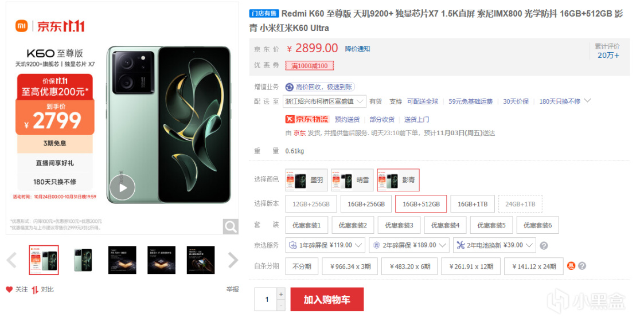Play the product video on main image
The image size is (644, 322).
pyautogui.click(x=122, y=187)
